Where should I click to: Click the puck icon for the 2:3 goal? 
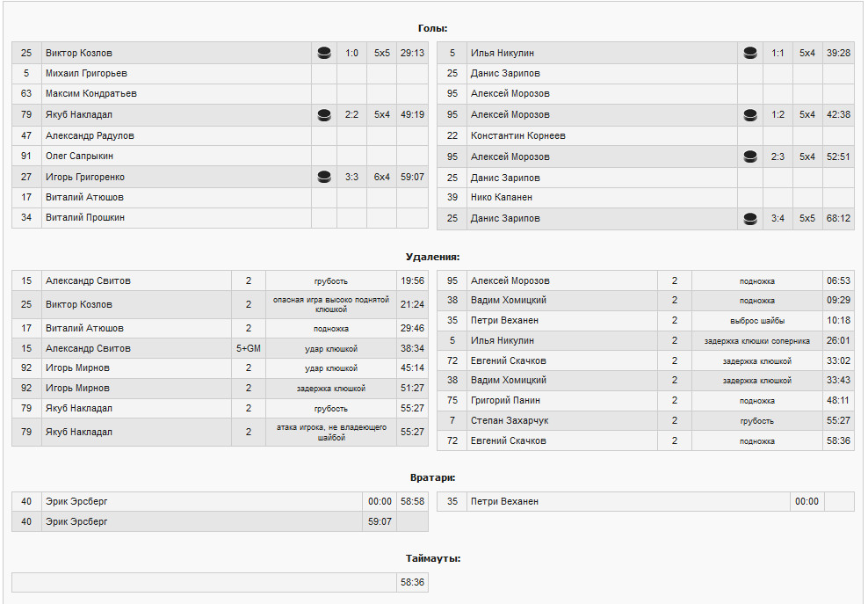749,156
